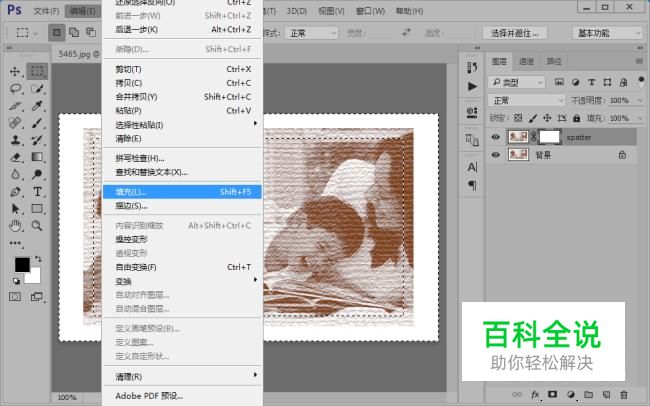
Task: Delete layer trash icon
Action: [x=624, y=394]
